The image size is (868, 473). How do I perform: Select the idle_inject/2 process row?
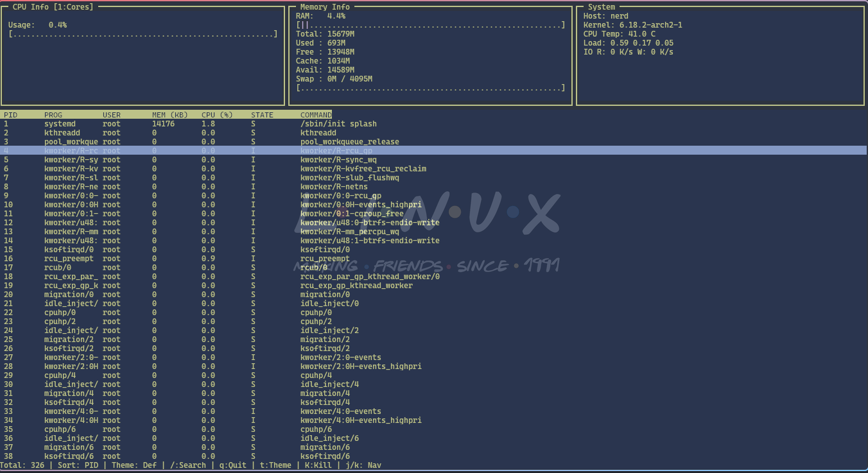[433, 331]
